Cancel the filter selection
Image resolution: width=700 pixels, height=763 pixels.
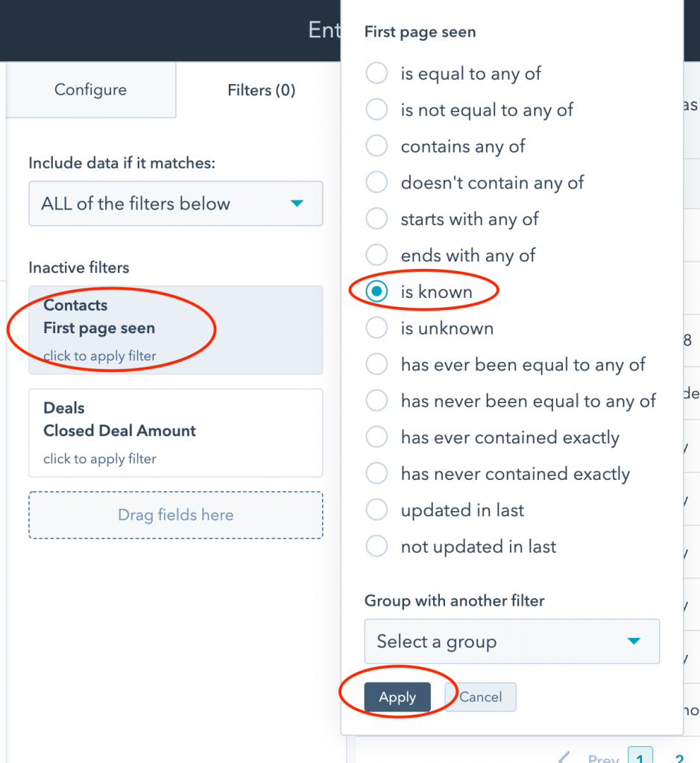click(481, 697)
